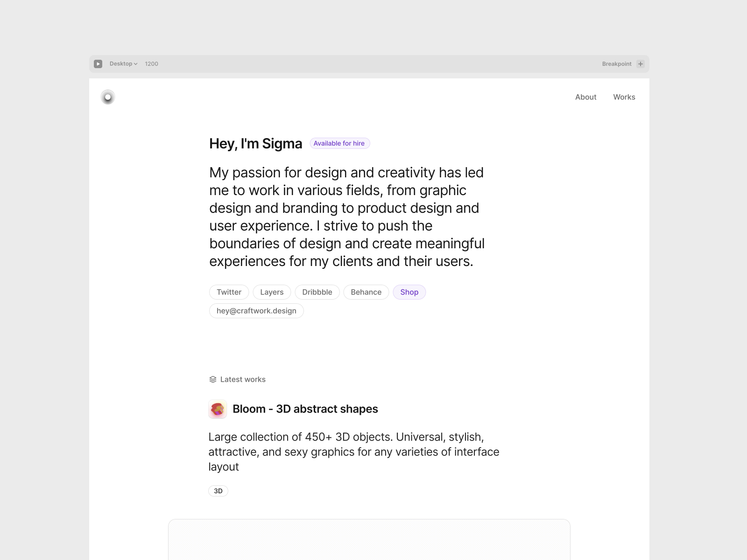Open the Works nav item
Image resolution: width=747 pixels, height=560 pixels.
(x=624, y=97)
